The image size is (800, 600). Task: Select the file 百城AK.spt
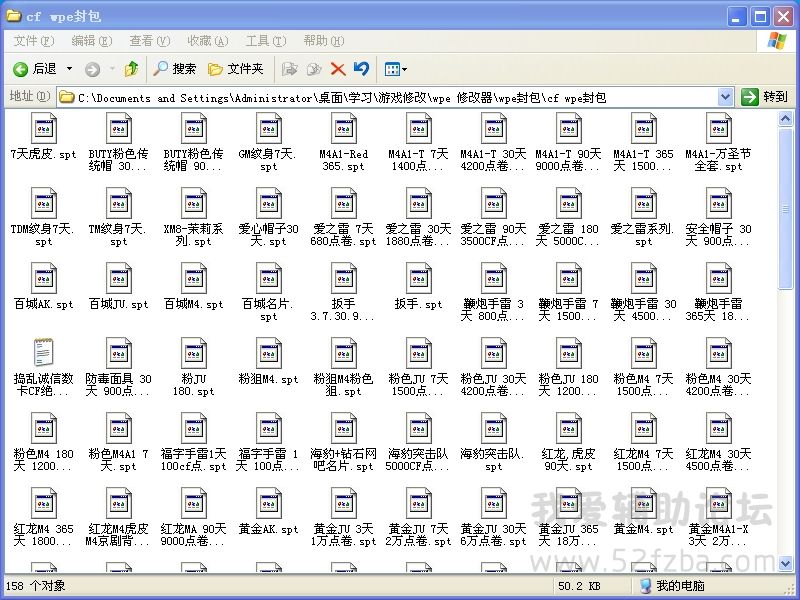tap(43, 286)
